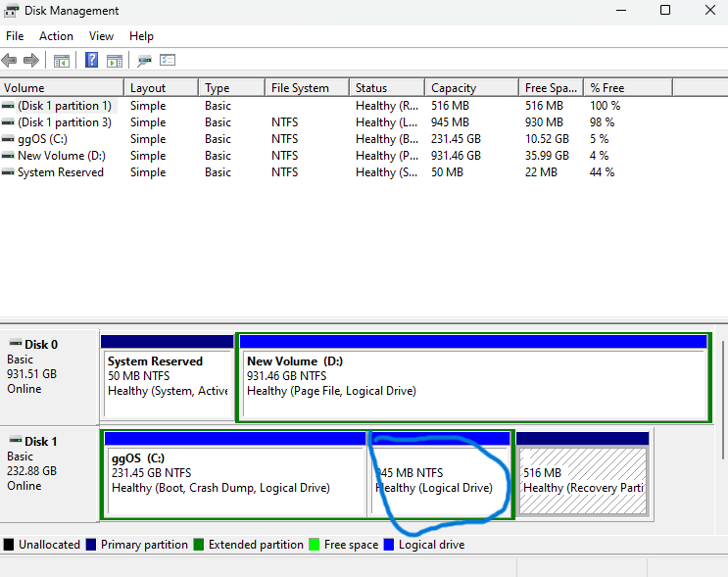Toggle the console tree toolbar icon
Image resolution: width=728 pixels, height=577 pixels.
point(62,61)
